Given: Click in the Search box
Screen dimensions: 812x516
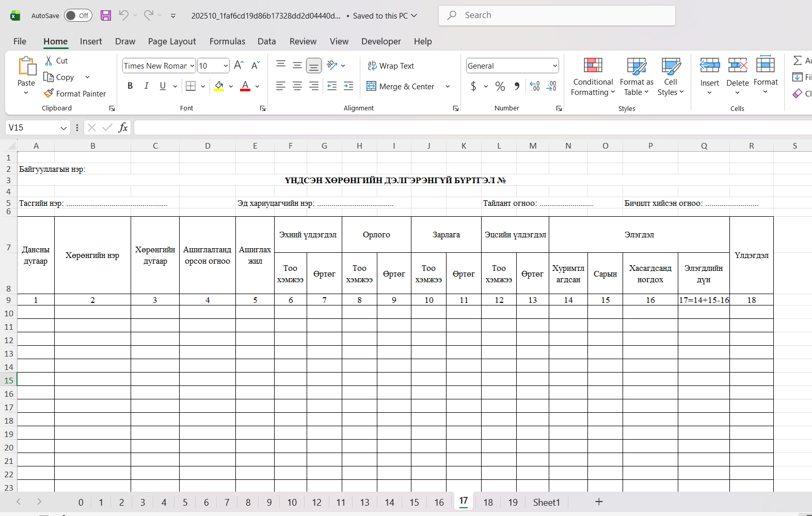Looking at the screenshot, I should point(556,15).
